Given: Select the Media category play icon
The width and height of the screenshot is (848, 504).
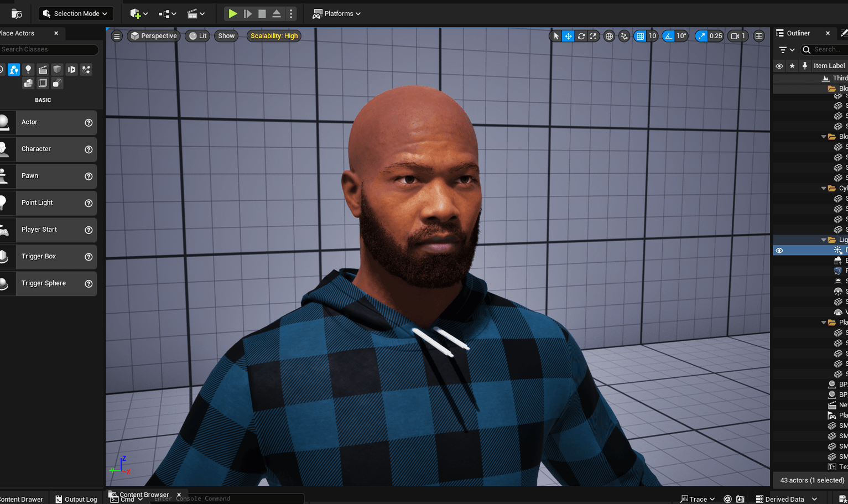Looking at the screenshot, I should click(71, 69).
